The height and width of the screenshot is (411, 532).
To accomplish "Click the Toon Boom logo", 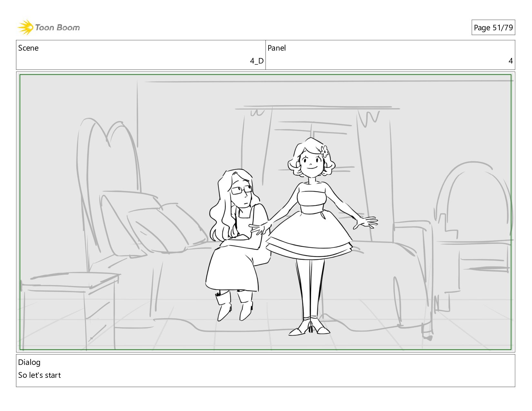I will [48, 27].
